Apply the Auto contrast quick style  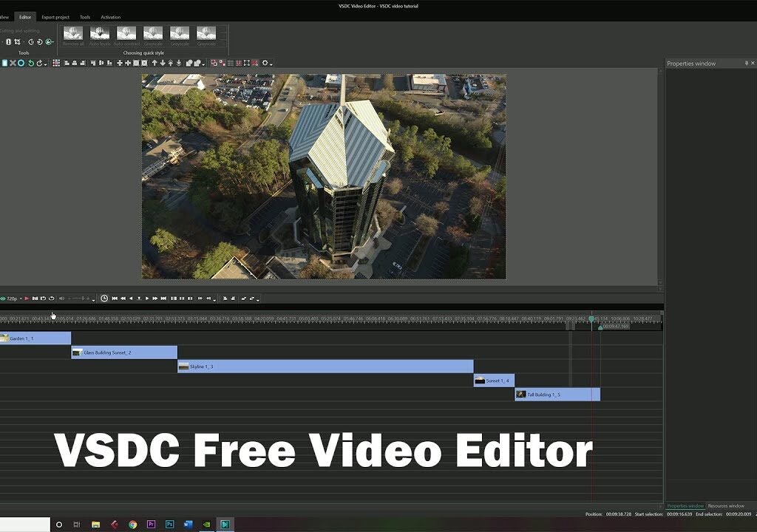click(x=126, y=36)
